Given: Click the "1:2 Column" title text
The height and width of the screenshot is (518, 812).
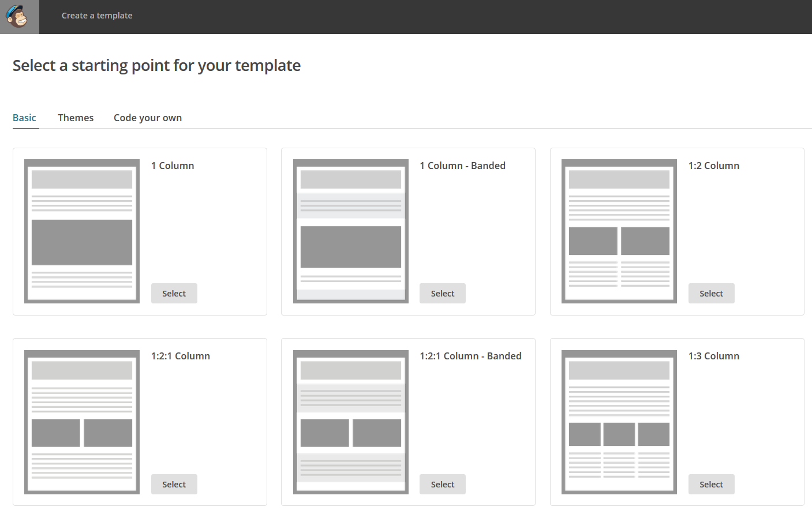Looking at the screenshot, I should pos(714,166).
